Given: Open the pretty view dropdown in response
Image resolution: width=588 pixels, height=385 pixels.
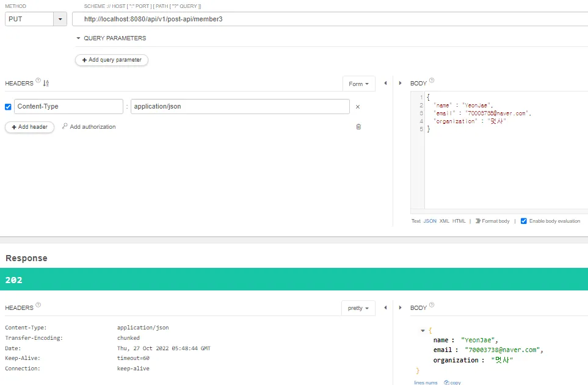Looking at the screenshot, I should [x=358, y=308].
